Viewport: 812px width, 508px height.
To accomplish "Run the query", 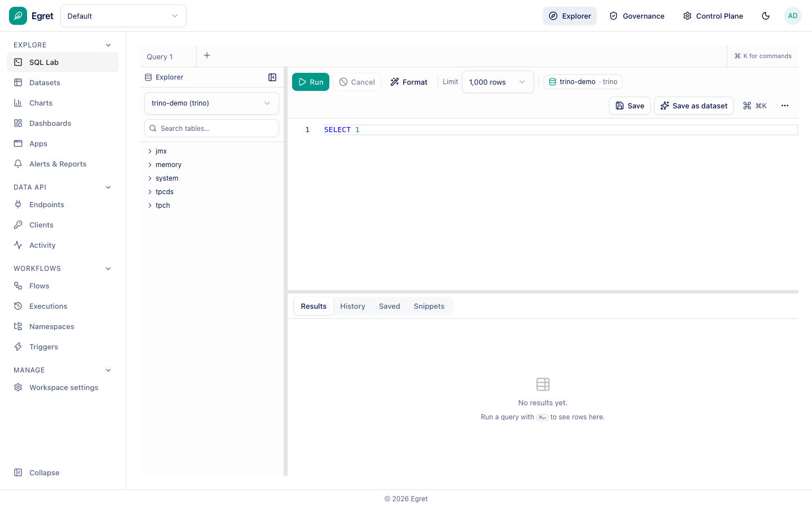I will point(311,82).
